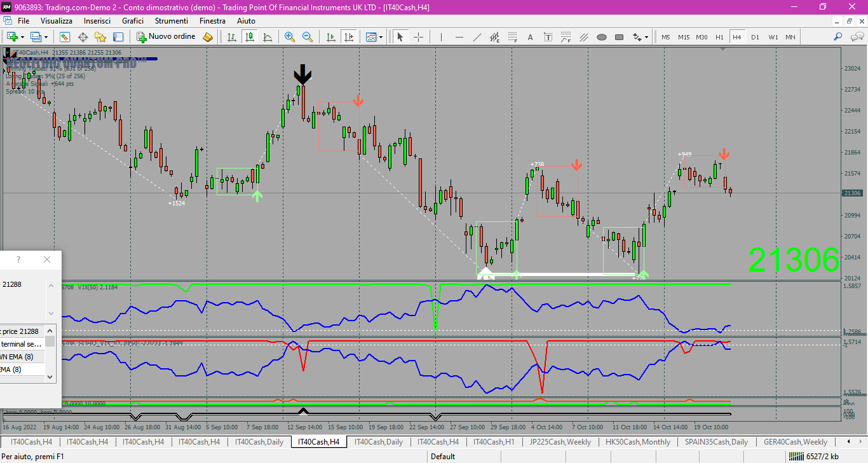Expand the New Chart dropdown arrow

[22, 37]
